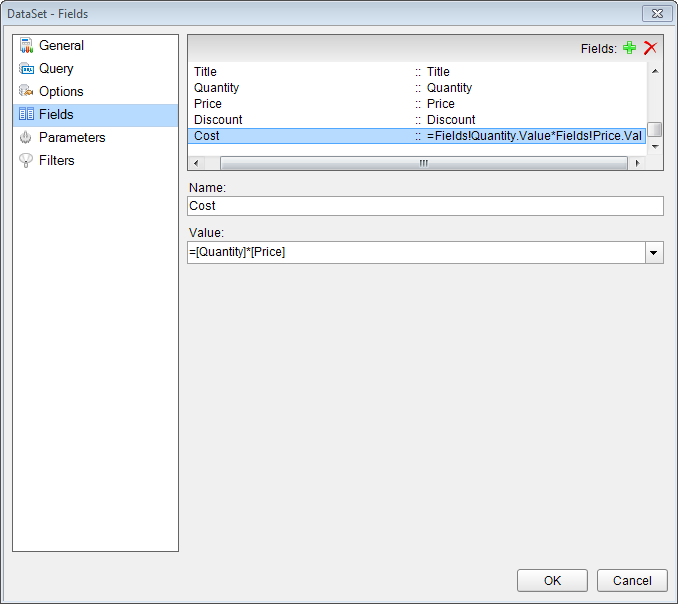Click into the Value expression field
Viewport: 678px width, 604px height.
[x=416, y=252]
